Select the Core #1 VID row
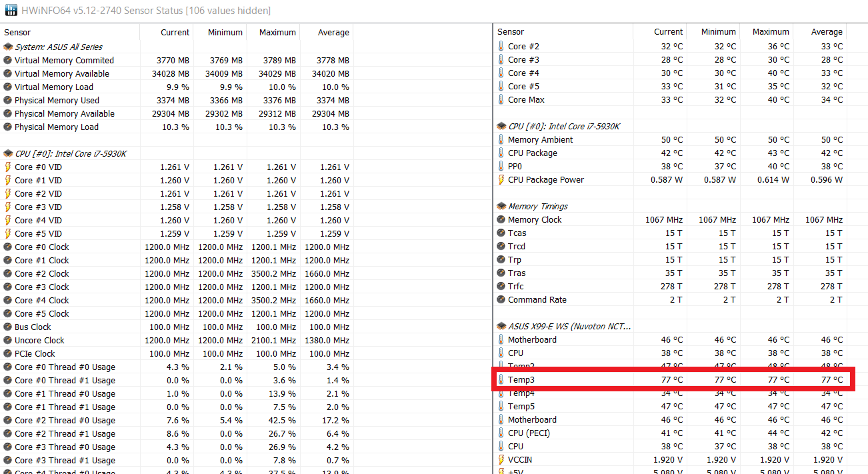 click(177, 180)
